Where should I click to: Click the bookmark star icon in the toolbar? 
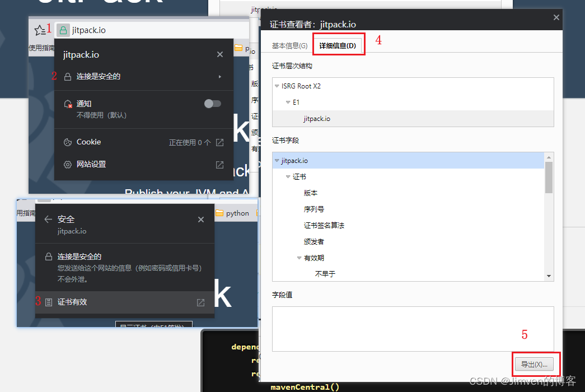tap(40, 30)
